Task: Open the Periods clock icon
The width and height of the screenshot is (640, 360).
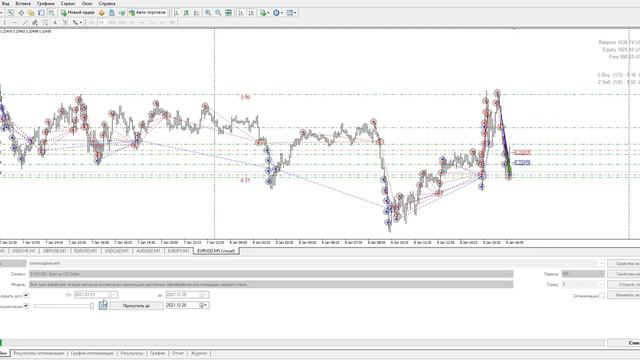Action: 276,13
